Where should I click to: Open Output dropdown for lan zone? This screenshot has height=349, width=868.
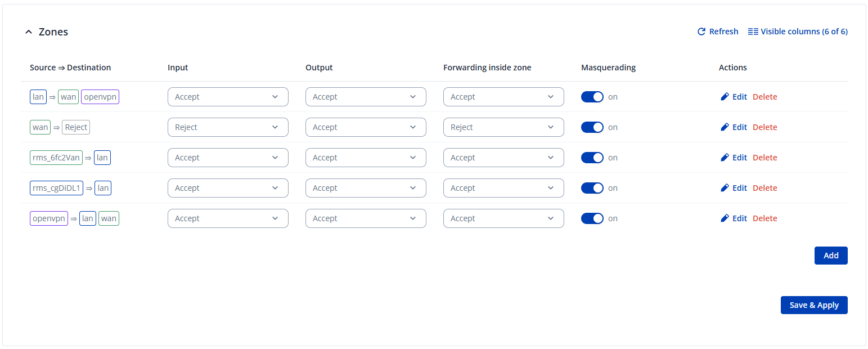pyautogui.click(x=366, y=97)
